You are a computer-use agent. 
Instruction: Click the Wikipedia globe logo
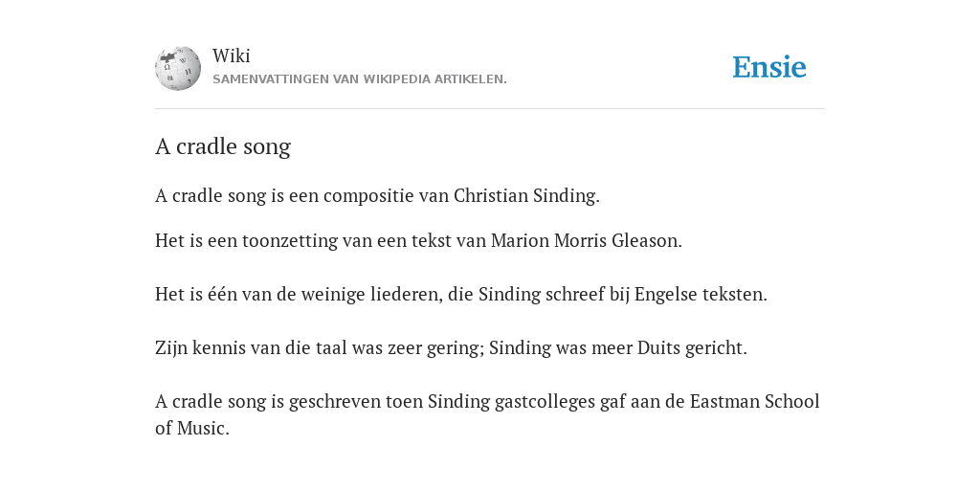[178, 68]
